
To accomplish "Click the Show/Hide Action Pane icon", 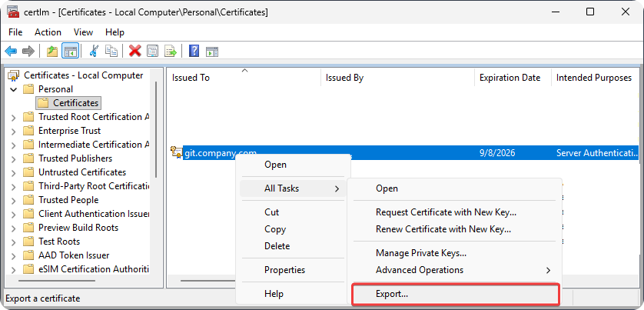I will [x=212, y=52].
